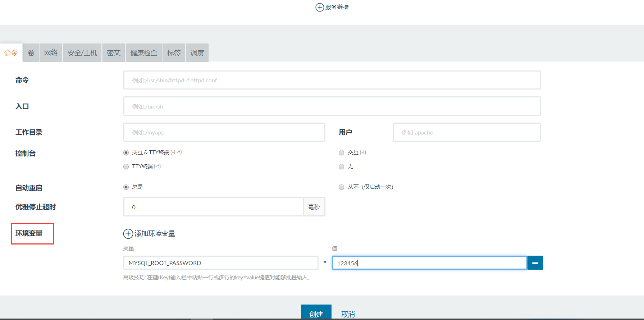The width and height of the screenshot is (644, 320).
Task: Set auto restart to 总是
Action: [x=126, y=187]
